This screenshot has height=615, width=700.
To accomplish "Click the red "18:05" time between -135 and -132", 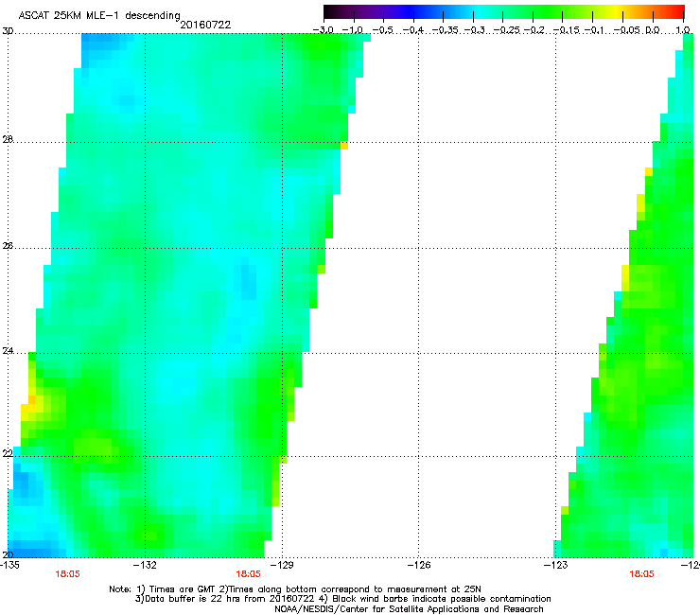I will click(x=67, y=574).
